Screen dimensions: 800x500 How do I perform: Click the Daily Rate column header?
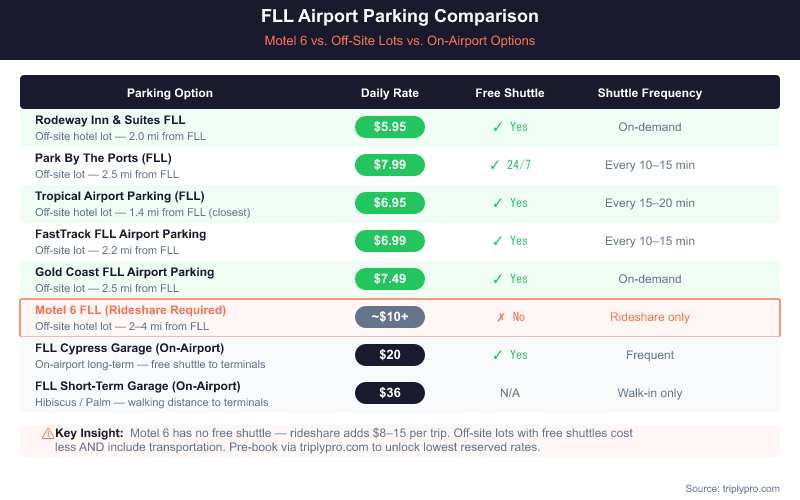click(390, 93)
